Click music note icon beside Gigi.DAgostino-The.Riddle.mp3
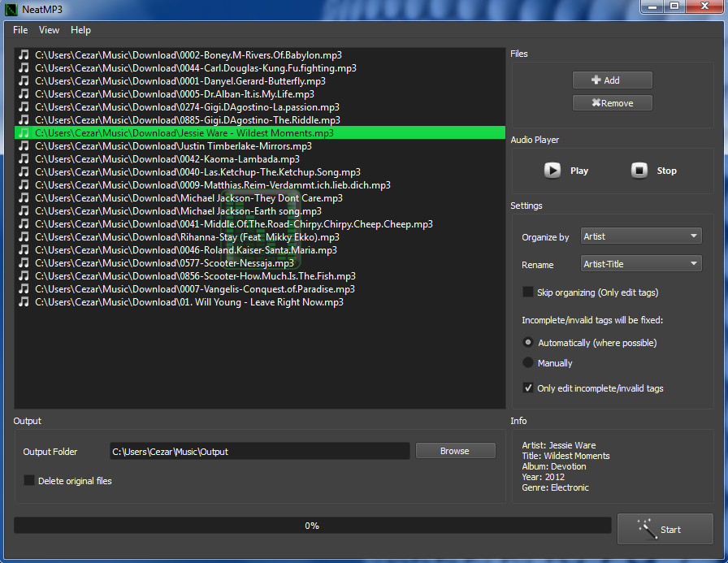This screenshot has width=728, height=563. pyautogui.click(x=24, y=119)
